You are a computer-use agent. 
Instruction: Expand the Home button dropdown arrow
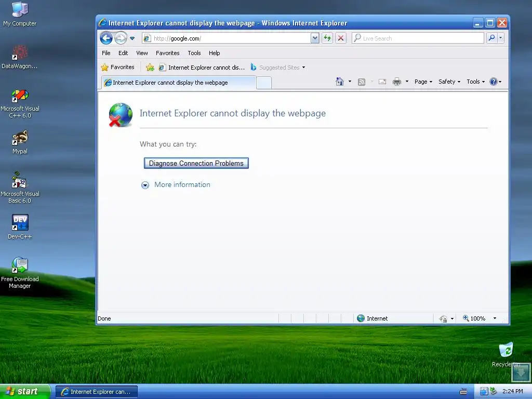pyautogui.click(x=350, y=82)
